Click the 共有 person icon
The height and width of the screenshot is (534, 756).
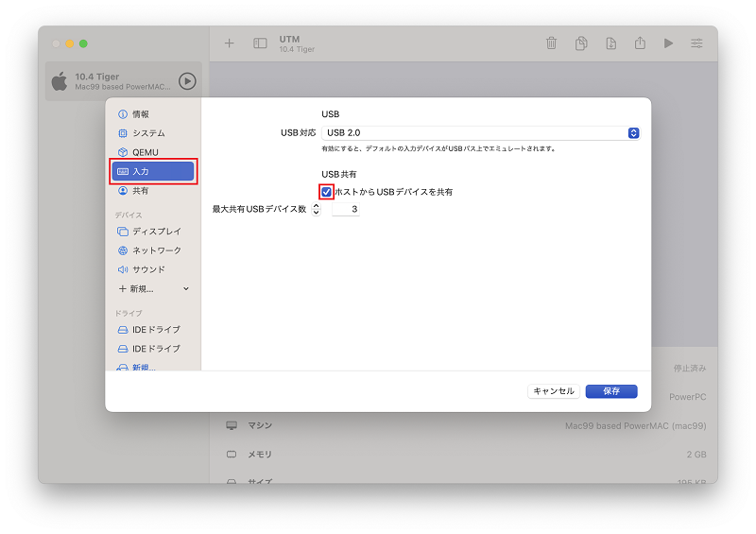(123, 191)
